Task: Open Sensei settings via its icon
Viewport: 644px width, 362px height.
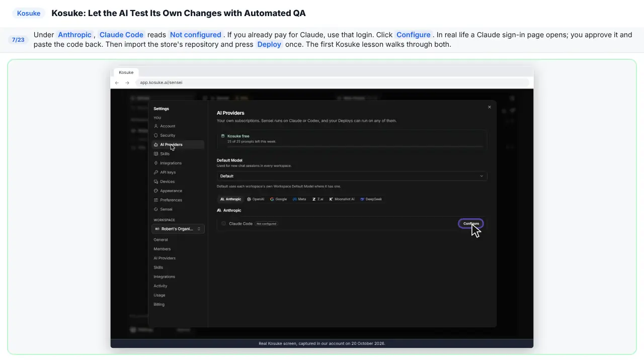Action: tap(156, 209)
